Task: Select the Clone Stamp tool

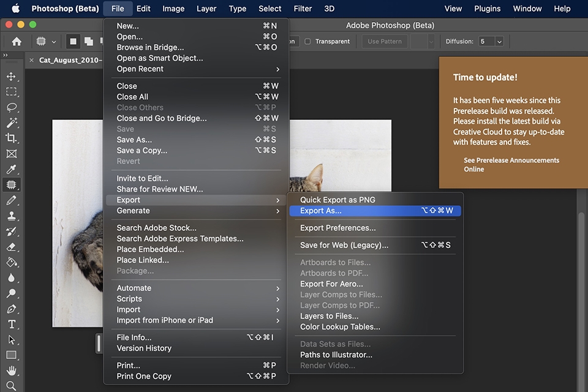Action: (x=11, y=216)
